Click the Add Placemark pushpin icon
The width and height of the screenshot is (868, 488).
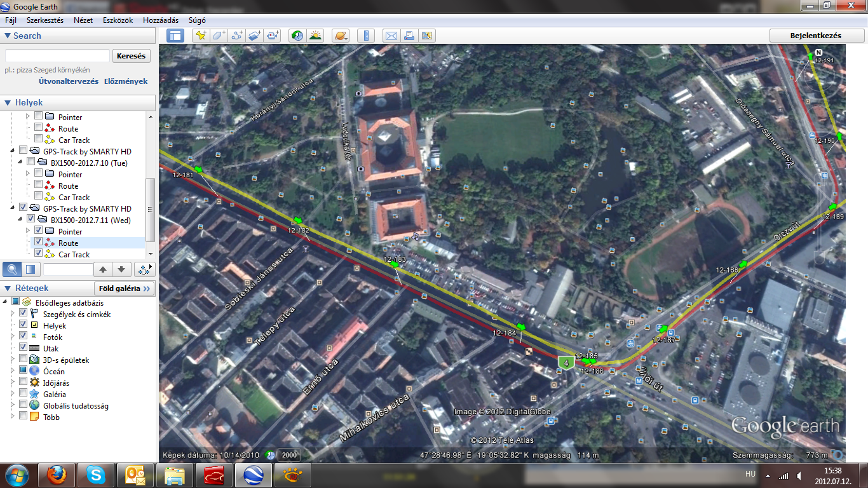[x=201, y=36]
